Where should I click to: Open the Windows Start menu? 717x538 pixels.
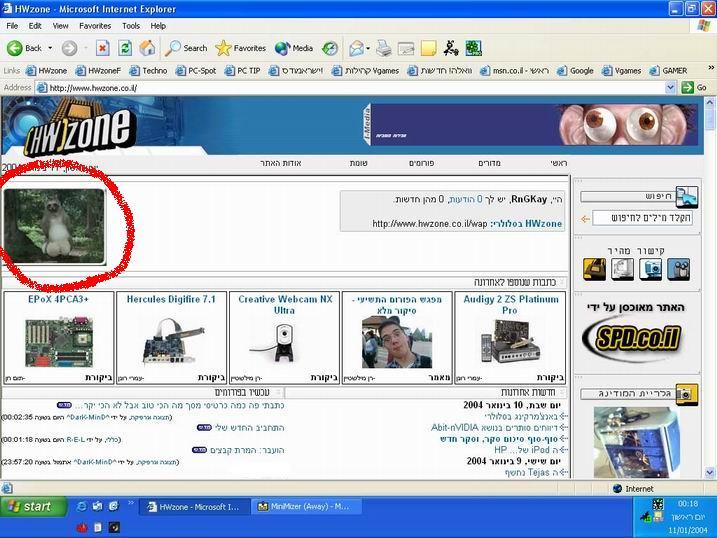pos(33,506)
